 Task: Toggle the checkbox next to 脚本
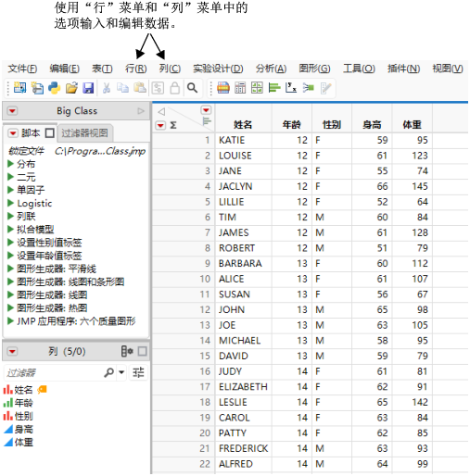click(x=50, y=133)
